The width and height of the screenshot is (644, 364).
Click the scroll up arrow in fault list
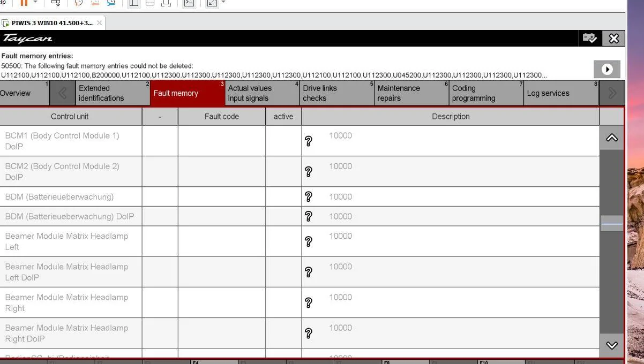tap(612, 138)
